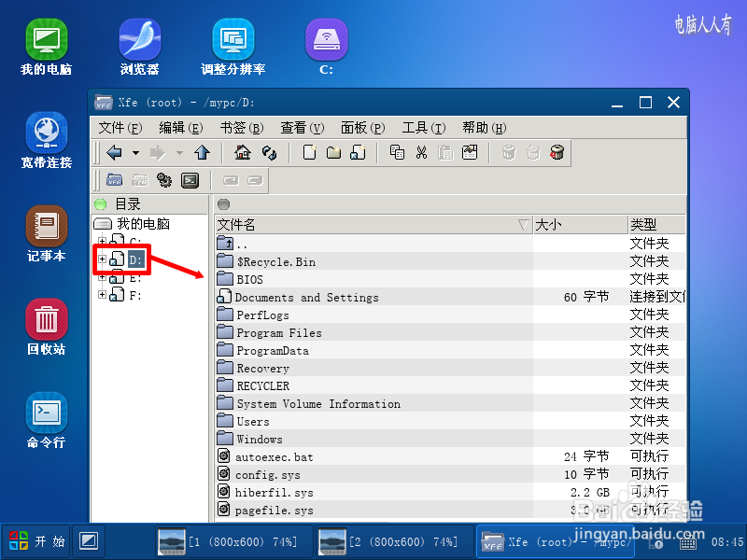Select 我的电脑 root in the directory tree
The image size is (747, 560).
[x=144, y=224]
